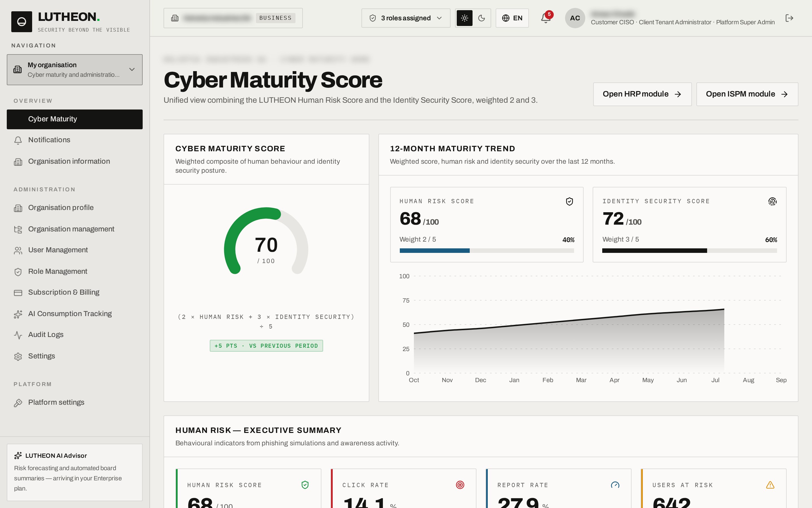812x508 pixels.
Task: Click the 72 /100 Identity Security Score value
Action: click(x=622, y=219)
